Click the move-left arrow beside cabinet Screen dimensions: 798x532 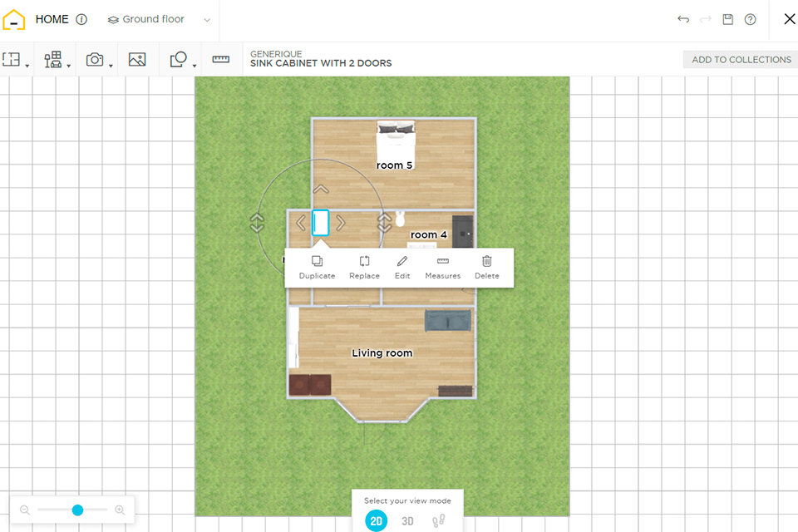coord(301,223)
